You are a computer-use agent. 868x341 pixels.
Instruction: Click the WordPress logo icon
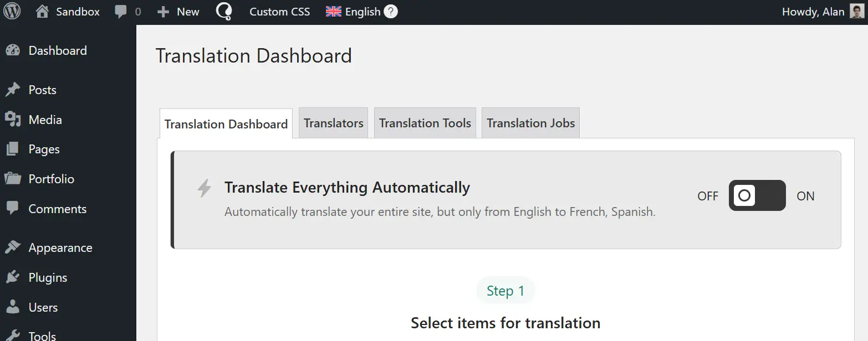point(12,12)
